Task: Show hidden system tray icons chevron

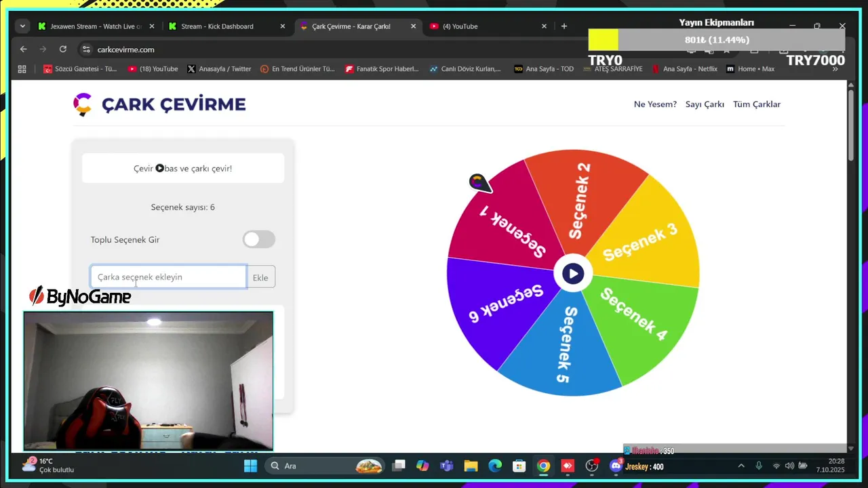Action: pyautogui.click(x=741, y=466)
